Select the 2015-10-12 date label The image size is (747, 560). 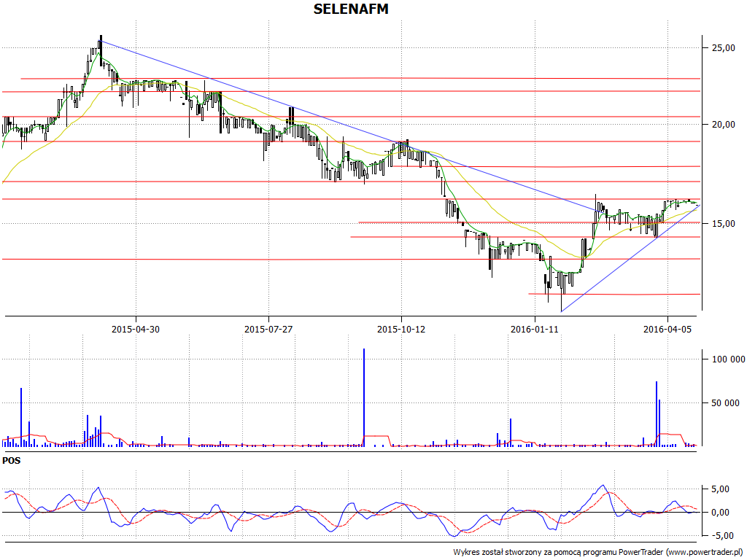(401, 329)
